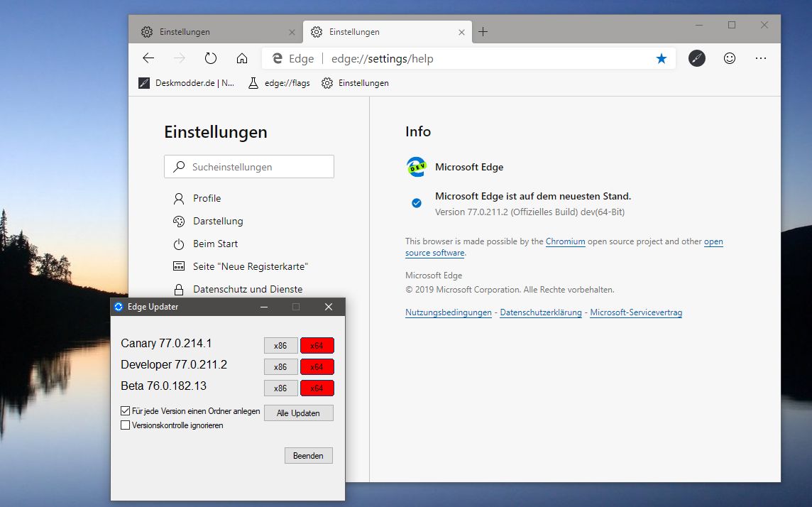Click the Edge Updater title bar icon
Screen dimensions: 812x507
coord(119,307)
